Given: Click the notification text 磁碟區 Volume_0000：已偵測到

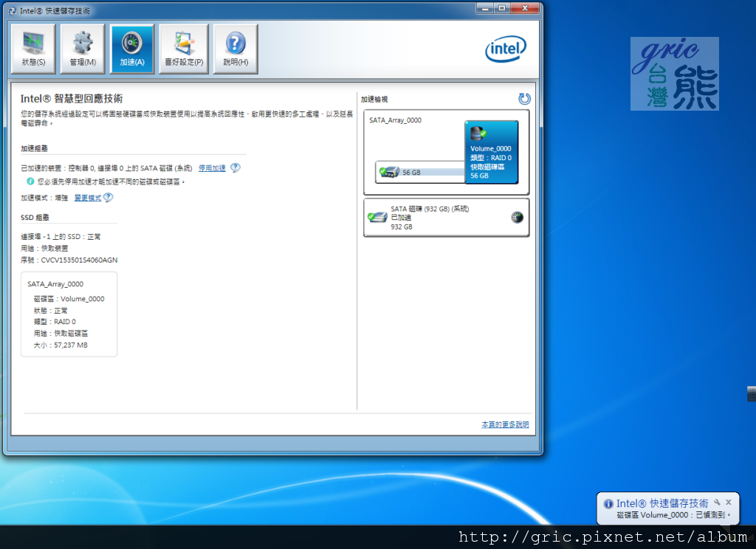Looking at the screenshot, I should pyautogui.click(x=673, y=515).
